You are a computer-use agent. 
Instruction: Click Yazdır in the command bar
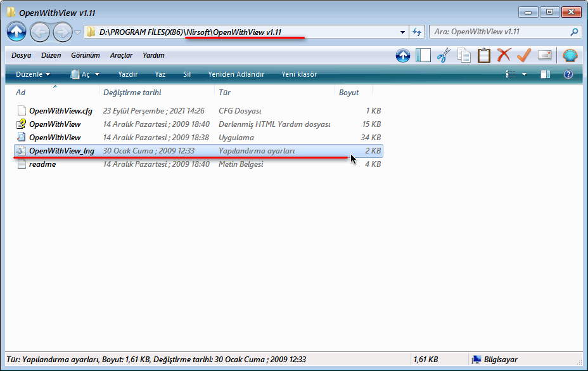click(128, 74)
